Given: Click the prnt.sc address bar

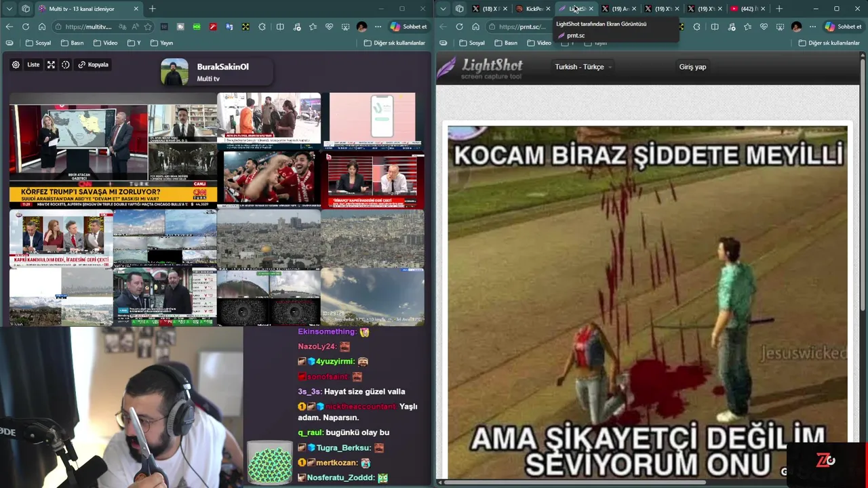Looking at the screenshot, I should point(521,27).
